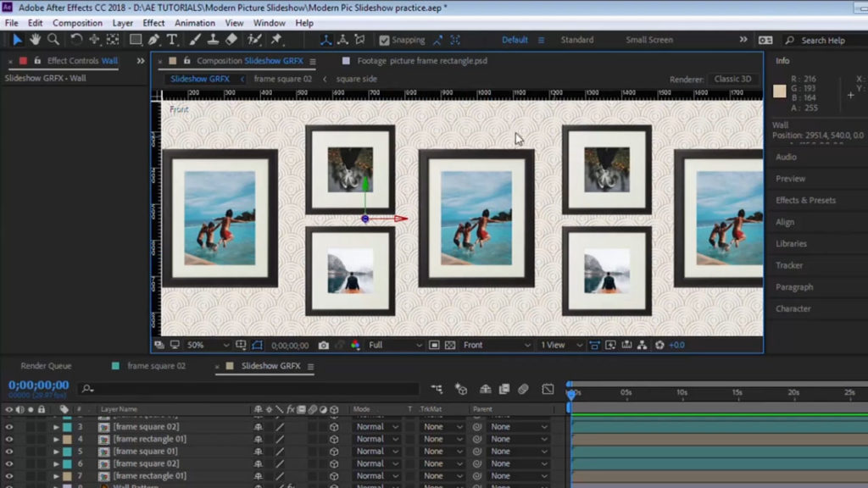Open the 50% magnification dropdown

coord(208,346)
